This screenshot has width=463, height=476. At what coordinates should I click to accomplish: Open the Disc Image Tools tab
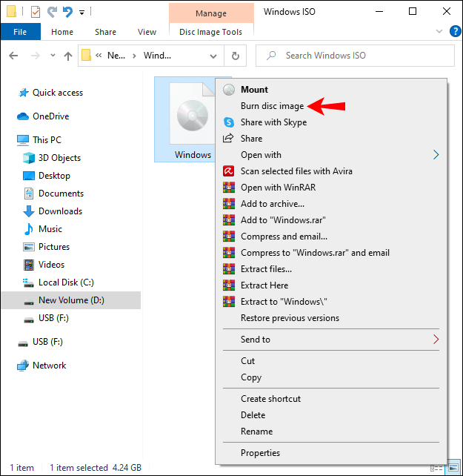pos(211,32)
